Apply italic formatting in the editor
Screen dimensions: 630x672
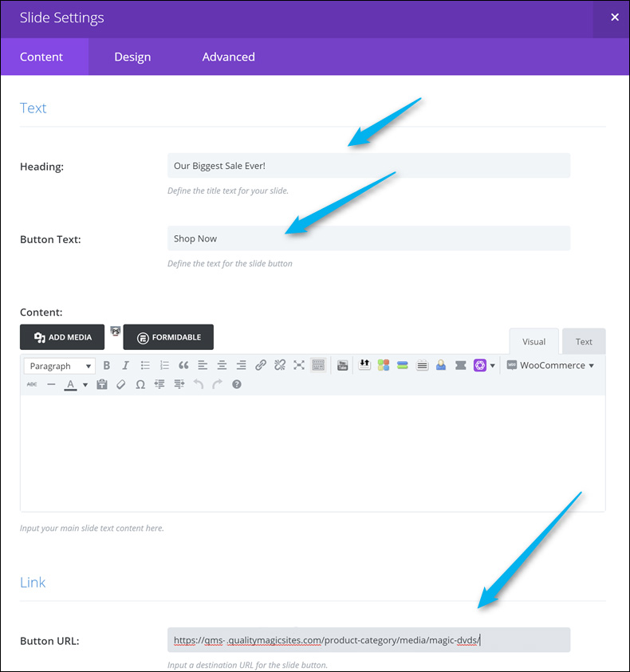tap(125, 366)
